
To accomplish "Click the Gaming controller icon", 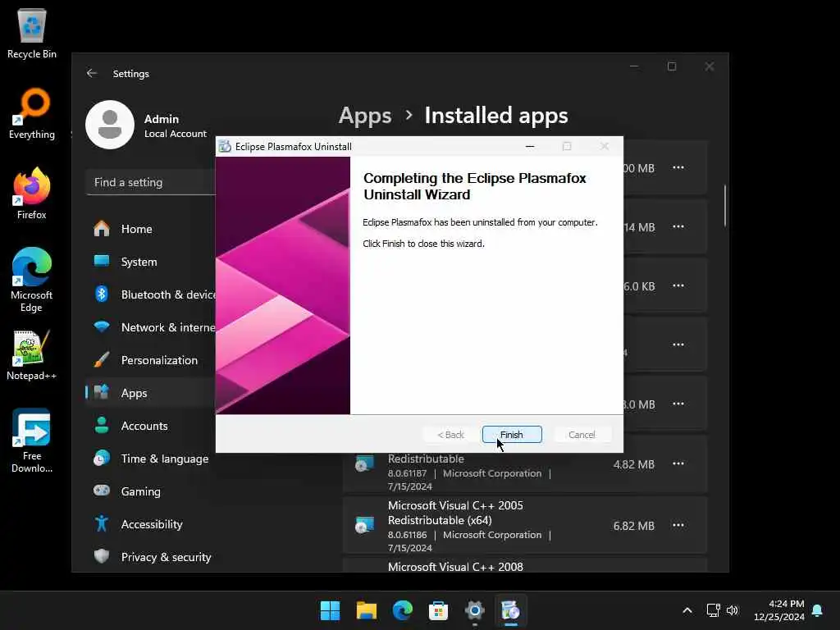I will (x=101, y=491).
